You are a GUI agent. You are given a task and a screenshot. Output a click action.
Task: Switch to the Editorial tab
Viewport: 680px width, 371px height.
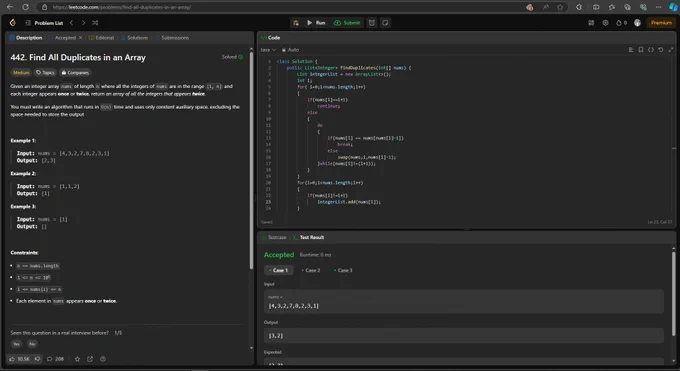click(101, 38)
